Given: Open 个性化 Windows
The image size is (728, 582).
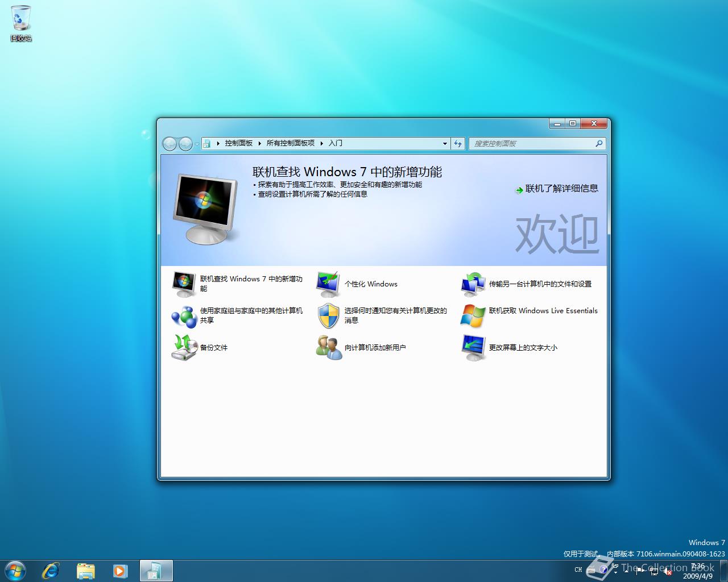Looking at the screenshot, I should 371,284.
